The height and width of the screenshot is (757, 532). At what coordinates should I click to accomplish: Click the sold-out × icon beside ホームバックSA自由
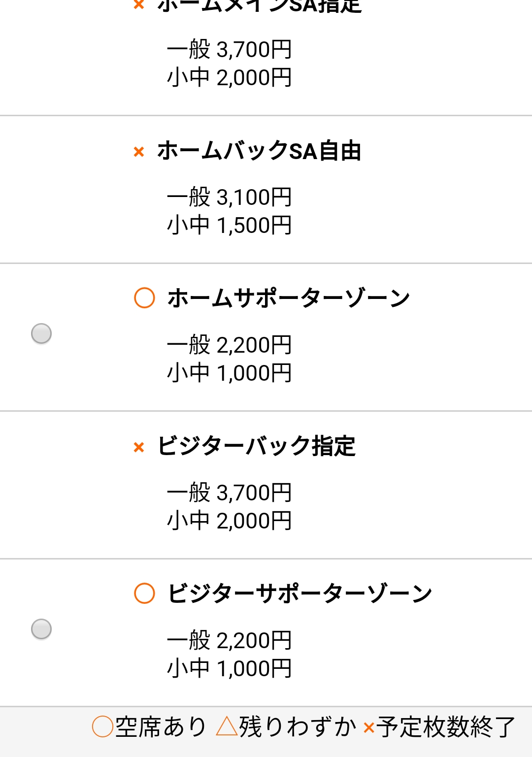[x=139, y=152]
